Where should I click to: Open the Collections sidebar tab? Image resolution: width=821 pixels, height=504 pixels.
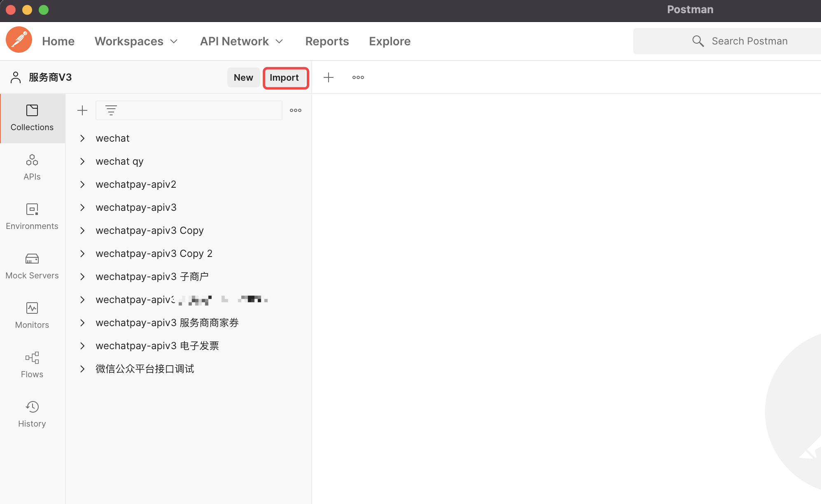point(32,118)
